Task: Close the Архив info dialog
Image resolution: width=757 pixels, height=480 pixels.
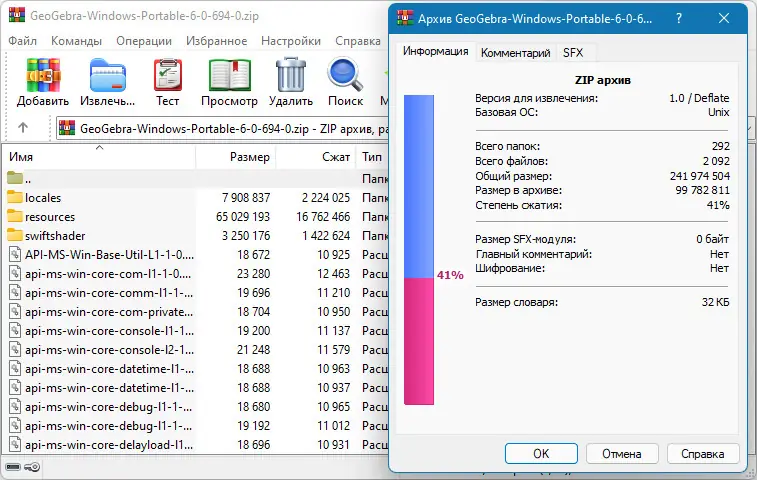Action: click(724, 18)
